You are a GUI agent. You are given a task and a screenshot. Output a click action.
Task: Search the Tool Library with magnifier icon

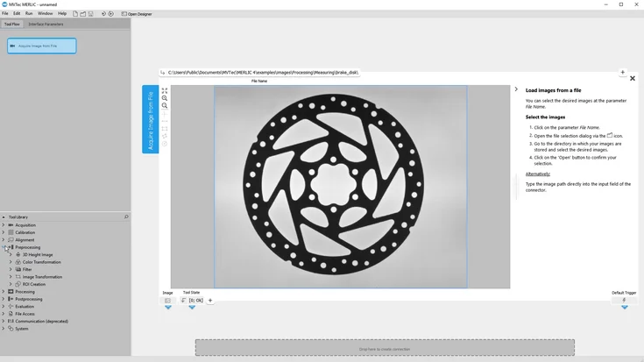(126, 216)
